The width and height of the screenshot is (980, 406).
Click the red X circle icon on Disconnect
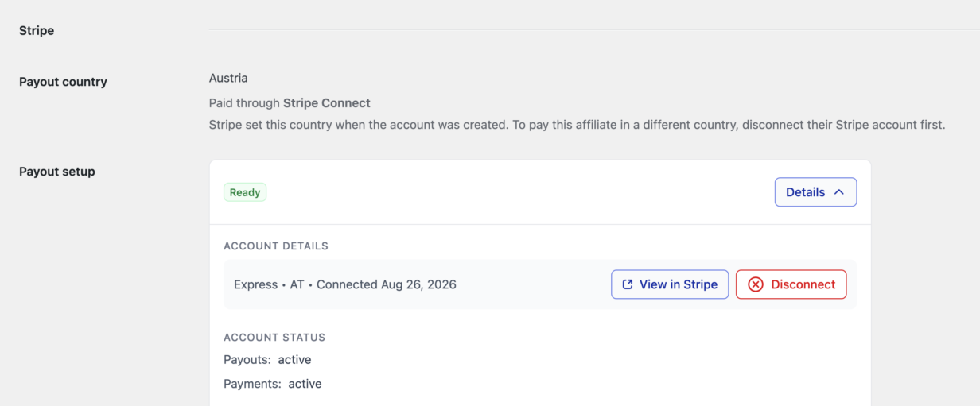(756, 284)
